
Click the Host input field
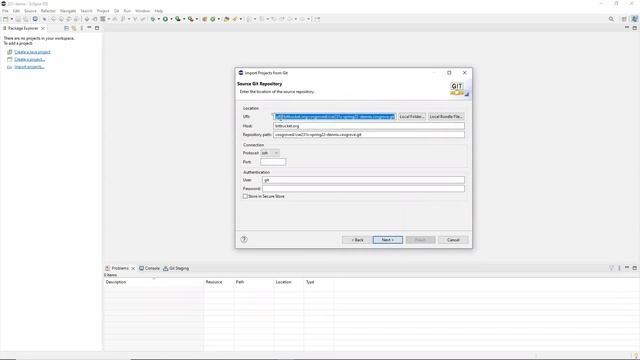(x=369, y=126)
